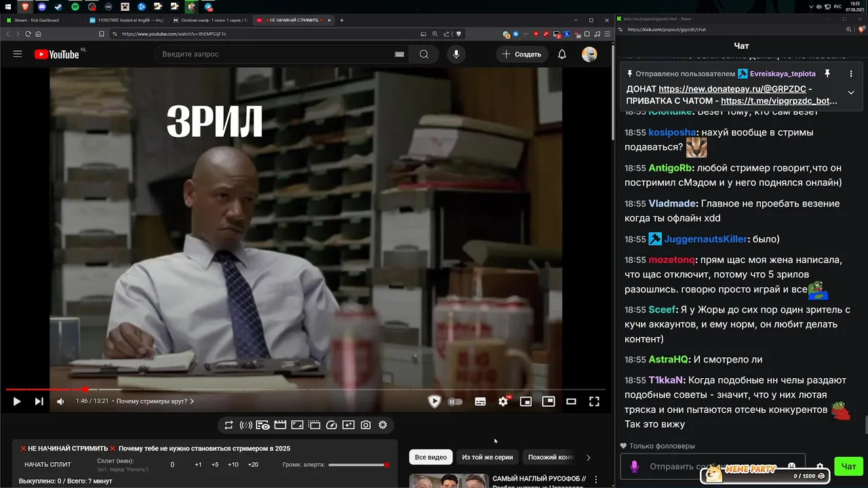The width and height of the screenshot is (868, 488).
Task: Open pinned message three-dot menu
Action: coord(851,73)
